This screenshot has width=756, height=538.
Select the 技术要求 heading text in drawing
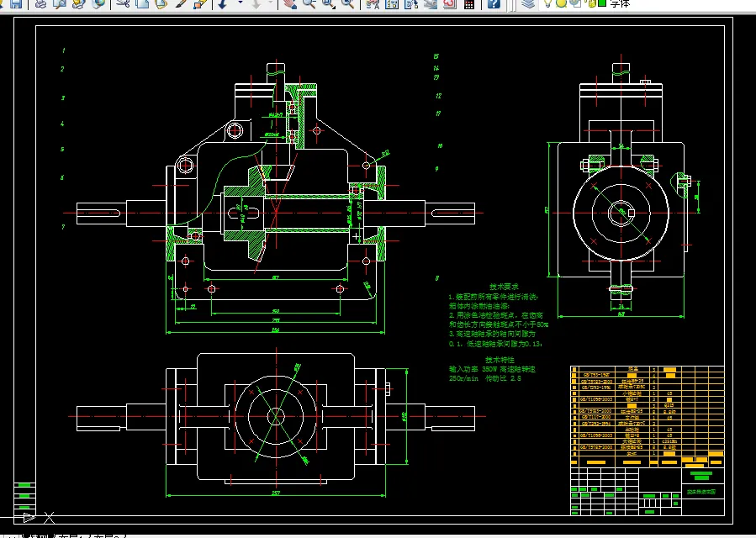pyautogui.click(x=505, y=287)
